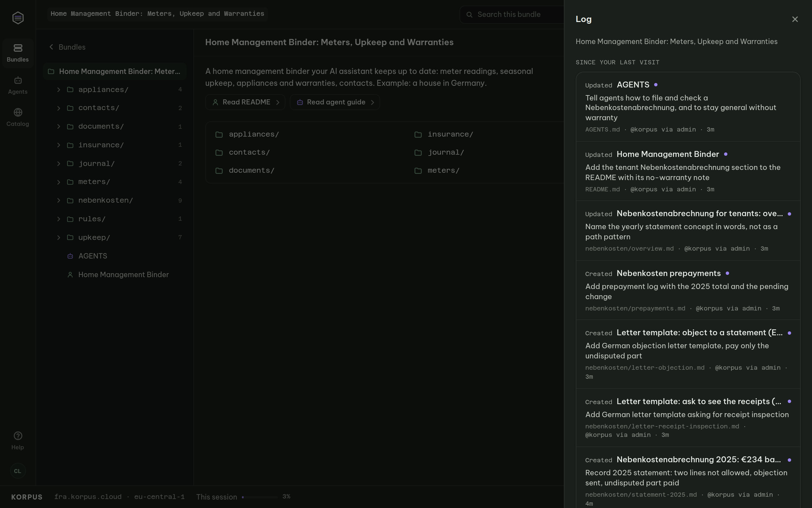Focus the Search this bundle field
The height and width of the screenshot is (508, 812).
[x=512, y=14]
